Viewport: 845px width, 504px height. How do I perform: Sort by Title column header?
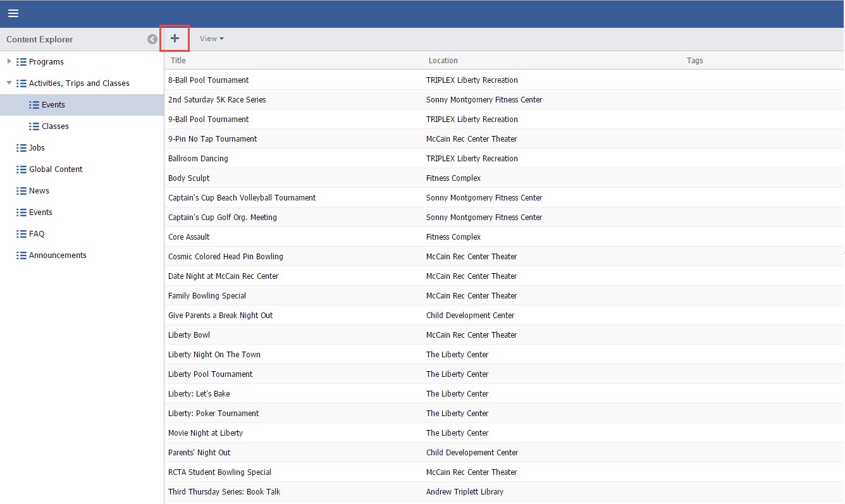coord(178,61)
